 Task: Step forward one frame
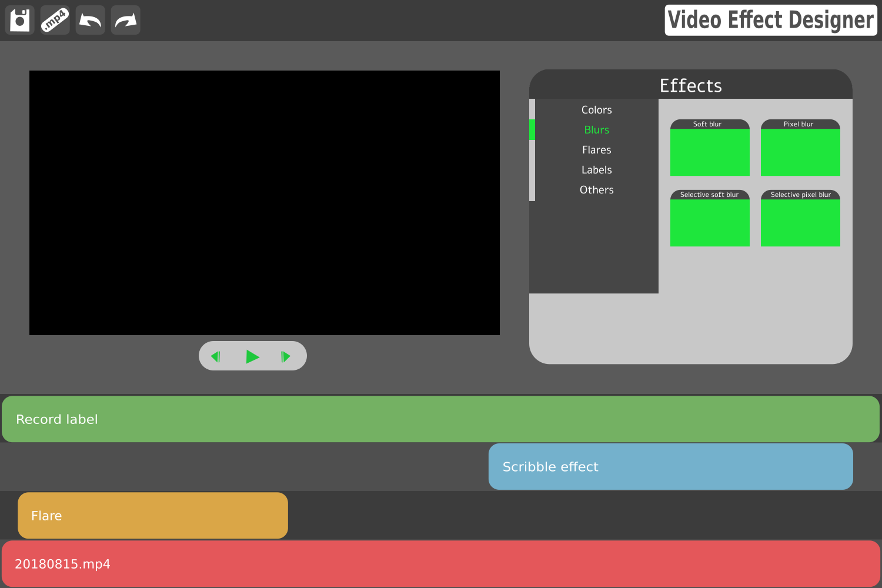tap(286, 356)
